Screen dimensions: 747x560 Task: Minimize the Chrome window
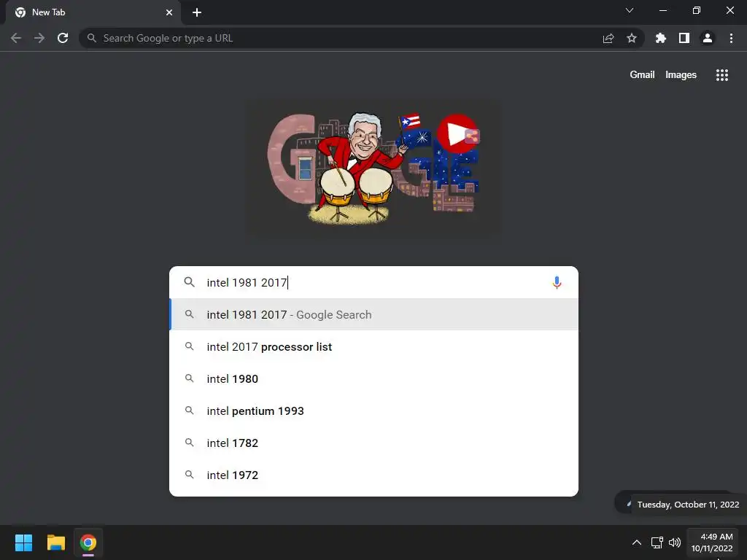[663, 10]
